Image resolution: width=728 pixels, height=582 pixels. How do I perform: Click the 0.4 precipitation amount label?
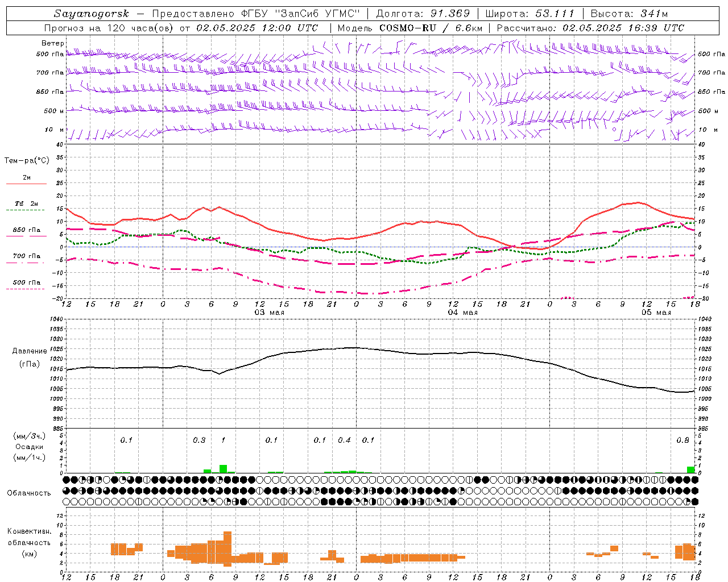(344, 440)
